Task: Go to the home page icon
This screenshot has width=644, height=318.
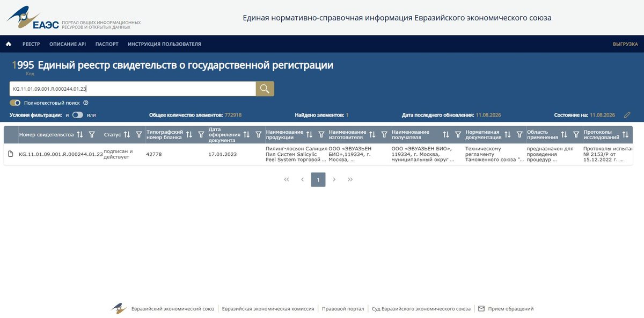Action: click(9, 44)
